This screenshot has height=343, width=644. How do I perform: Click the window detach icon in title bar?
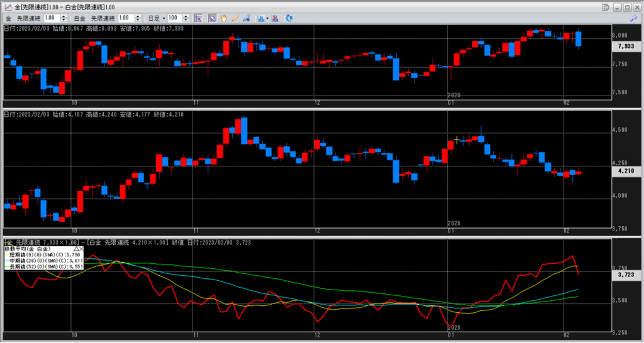pyautogui.click(x=605, y=6)
